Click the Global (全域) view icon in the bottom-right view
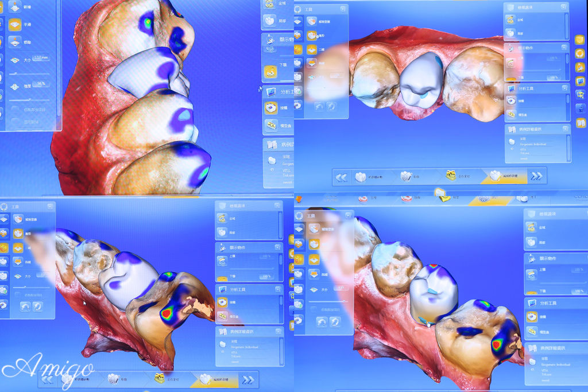This screenshot has height=392, width=588. pos(531,227)
